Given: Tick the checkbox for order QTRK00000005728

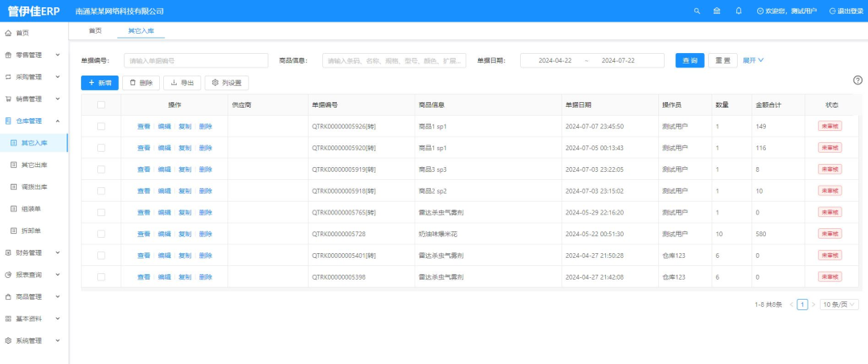Looking at the screenshot, I should 101,234.
